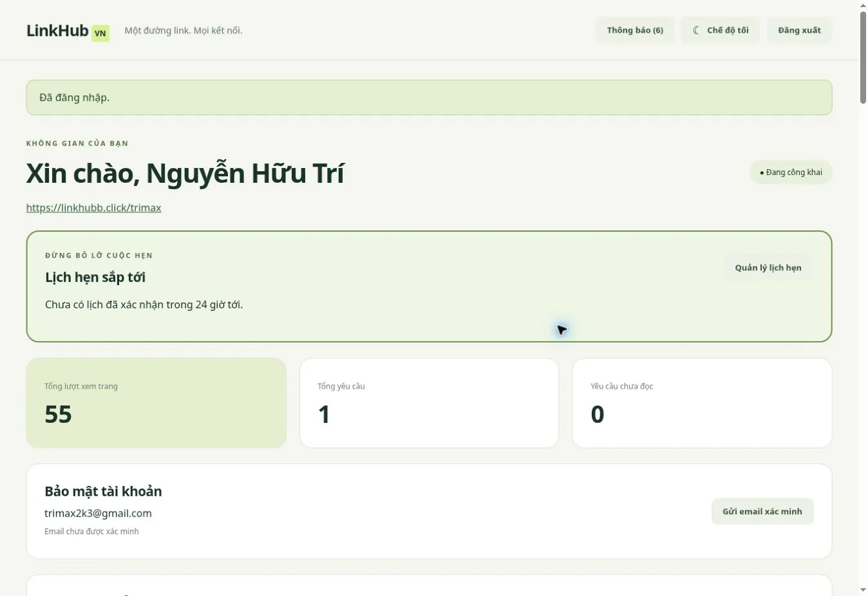Click the page views value 55
Image resolution: width=868 pixels, height=596 pixels.
coord(58,414)
